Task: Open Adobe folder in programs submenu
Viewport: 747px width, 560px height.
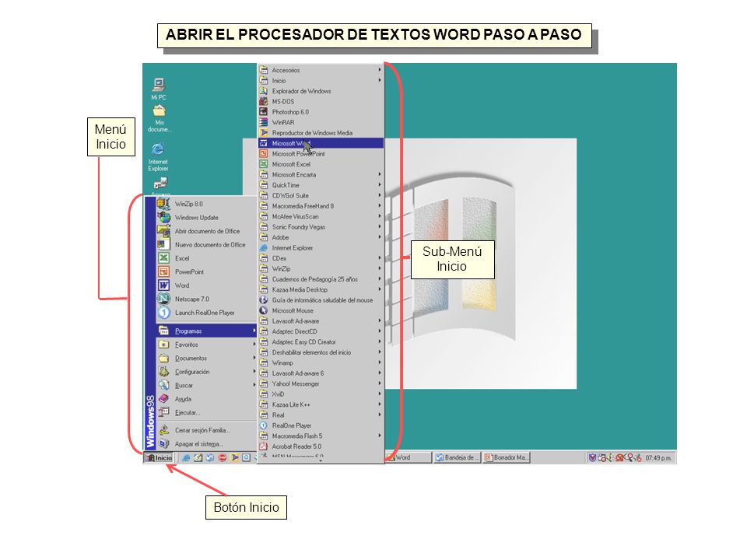Action: click(321, 237)
